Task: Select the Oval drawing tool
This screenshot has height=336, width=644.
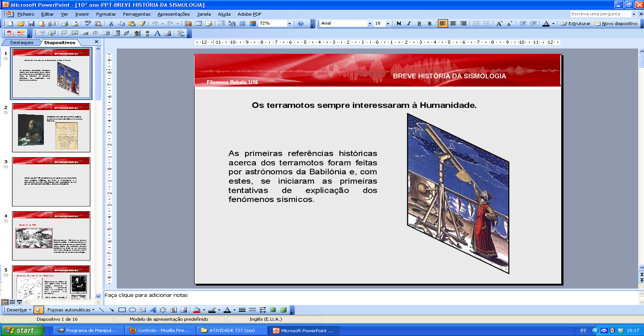Action: (132, 310)
